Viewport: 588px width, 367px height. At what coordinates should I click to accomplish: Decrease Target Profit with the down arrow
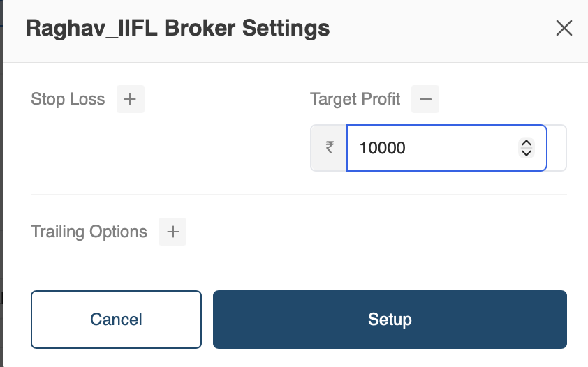(527, 153)
